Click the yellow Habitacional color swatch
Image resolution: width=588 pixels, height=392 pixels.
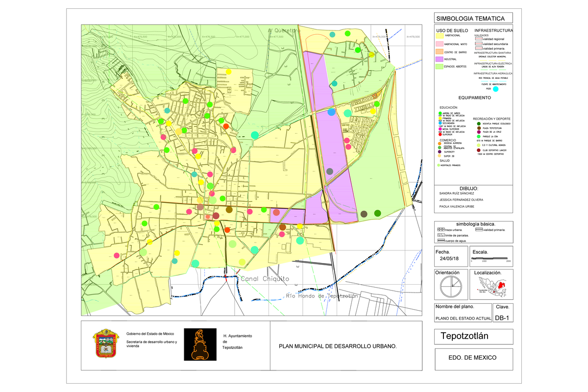(x=440, y=36)
